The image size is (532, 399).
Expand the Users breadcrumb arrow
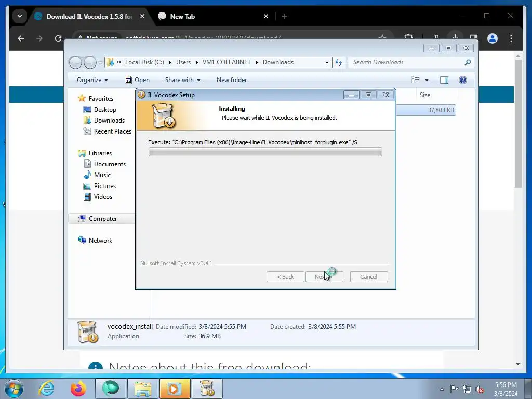click(196, 62)
